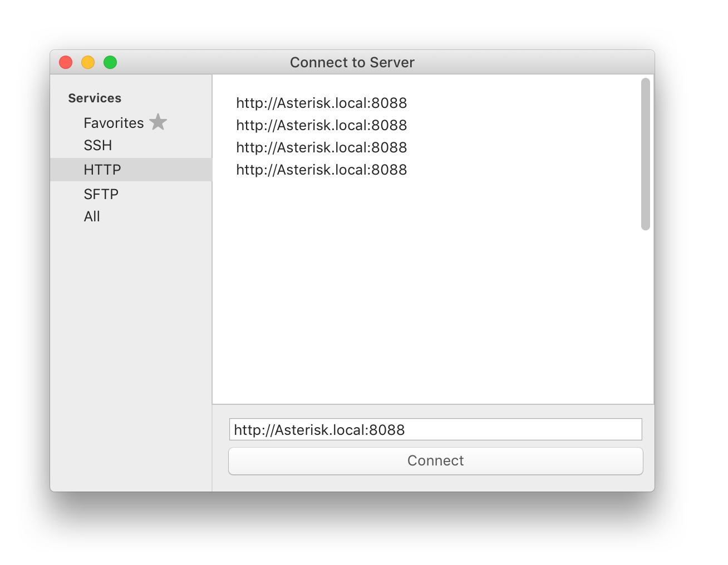
Task: Open the Favorites list of servers
Action: pyautogui.click(x=113, y=123)
